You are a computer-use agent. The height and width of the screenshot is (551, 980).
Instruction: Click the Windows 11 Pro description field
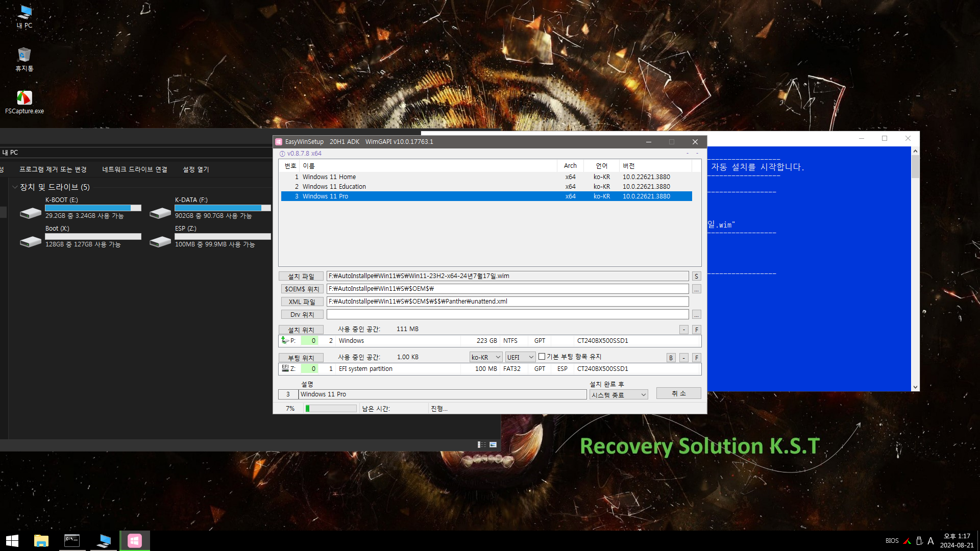click(443, 394)
